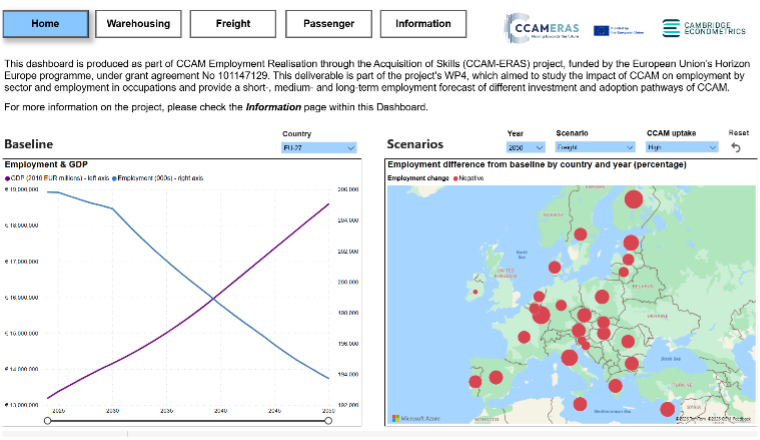
Task: Toggle GDP series in the chart legend
Action: pyautogui.click(x=57, y=178)
